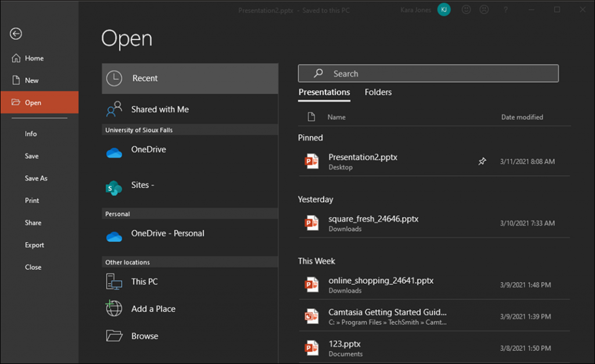Click the This PC computer icon
The image size is (595, 364).
[x=114, y=282]
